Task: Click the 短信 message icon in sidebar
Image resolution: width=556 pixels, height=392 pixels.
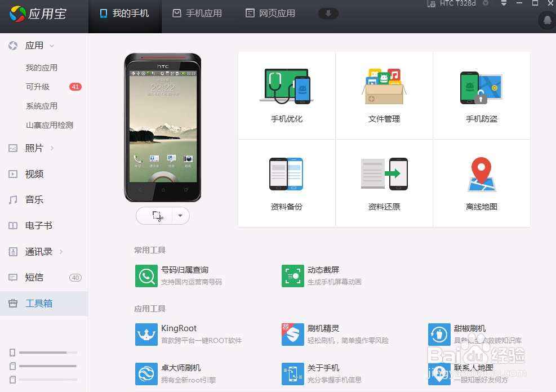Action: (x=13, y=278)
